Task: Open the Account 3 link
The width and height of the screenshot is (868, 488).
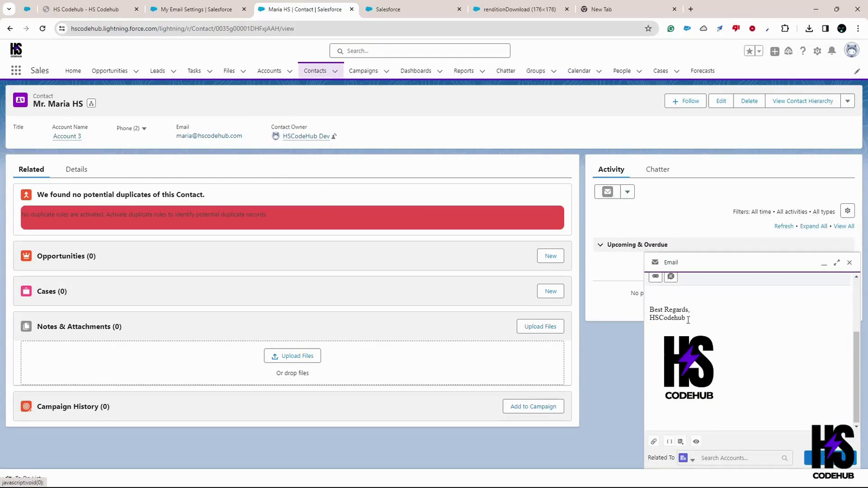Action: [67, 136]
